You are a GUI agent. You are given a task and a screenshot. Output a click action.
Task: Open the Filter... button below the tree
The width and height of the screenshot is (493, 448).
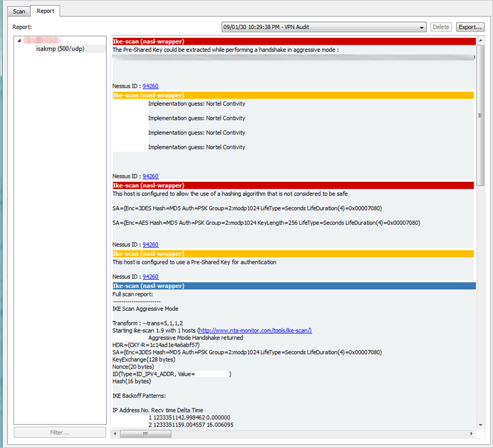60,432
